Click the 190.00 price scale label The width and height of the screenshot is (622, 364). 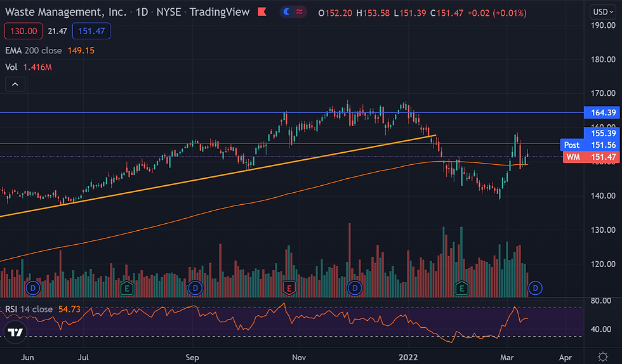[603, 25]
